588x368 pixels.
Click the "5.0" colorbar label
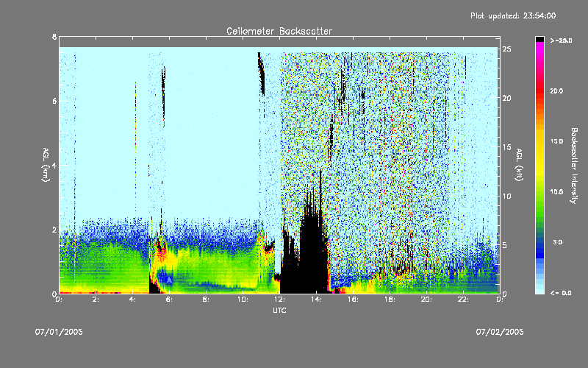(558, 242)
